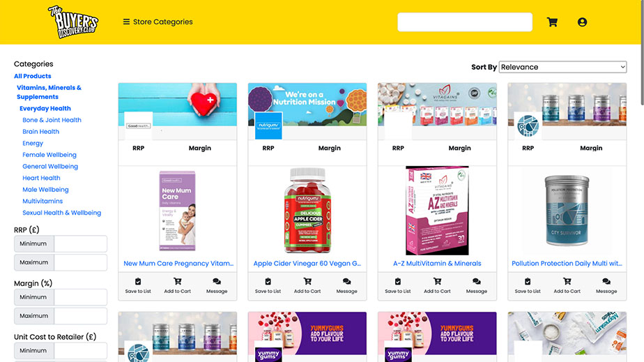The width and height of the screenshot is (644, 362).
Task: Message seller of A-Z MultiVitamin & Minerals
Action: (x=477, y=285)
